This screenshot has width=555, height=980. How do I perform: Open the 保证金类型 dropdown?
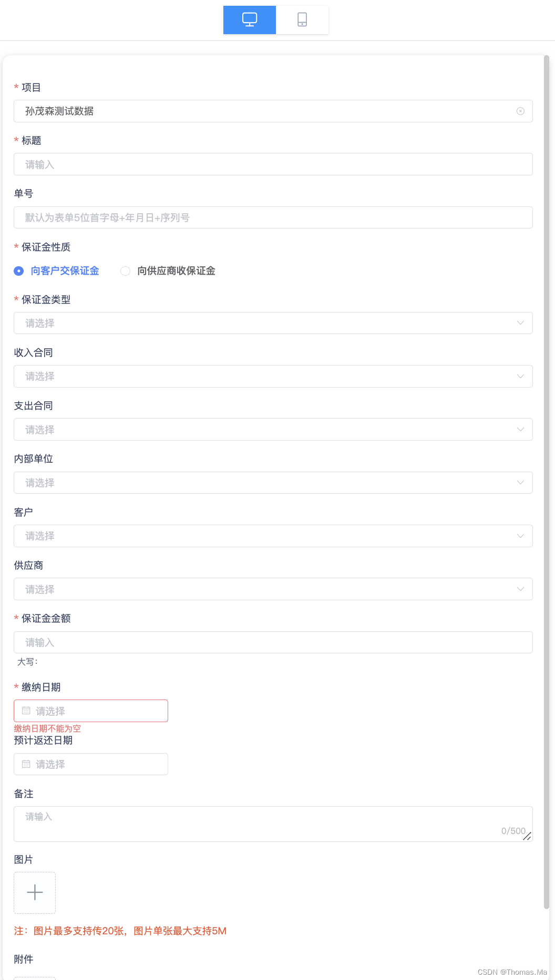[273, 323]
